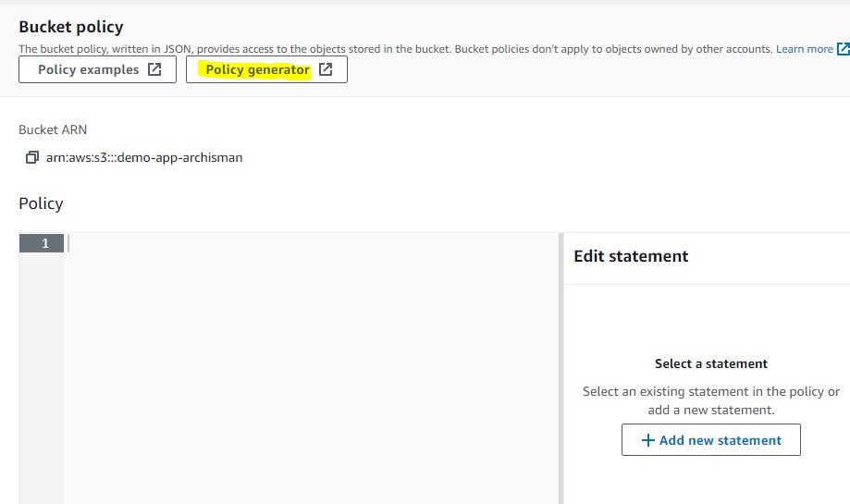This screenshot has height=504, width=850.
Task: Click the bucket policy description sentence
Action: click(396, 49)
